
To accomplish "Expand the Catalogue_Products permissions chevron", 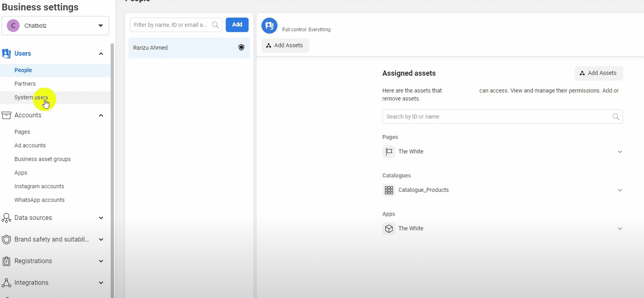I will click(x=620, y=190).
